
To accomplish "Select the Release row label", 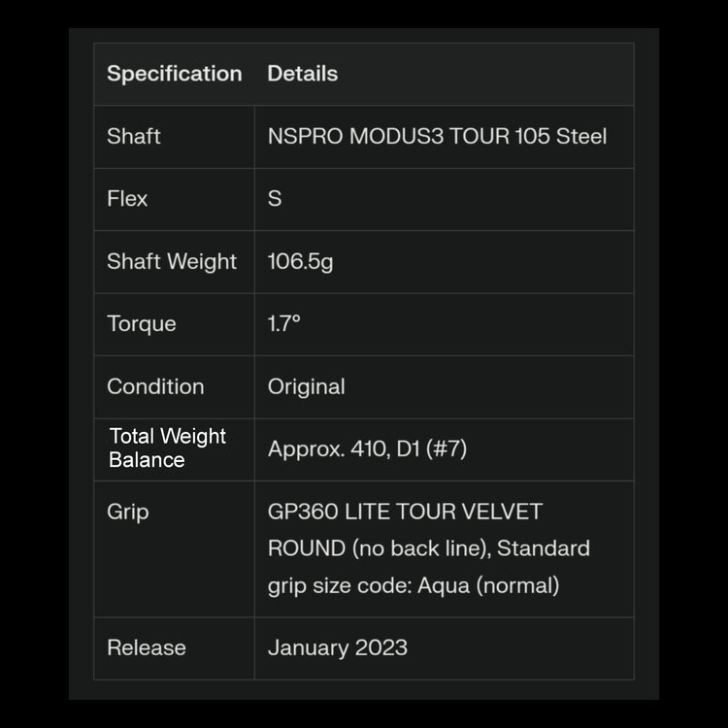I will (147, 647).
